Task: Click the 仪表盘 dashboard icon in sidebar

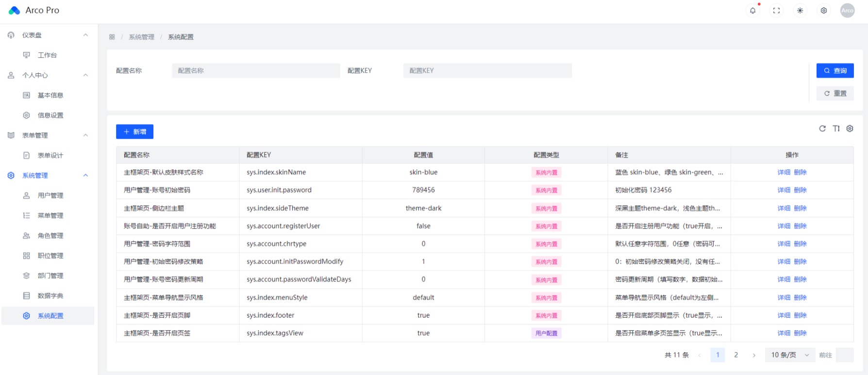Action: pos(11,35)
